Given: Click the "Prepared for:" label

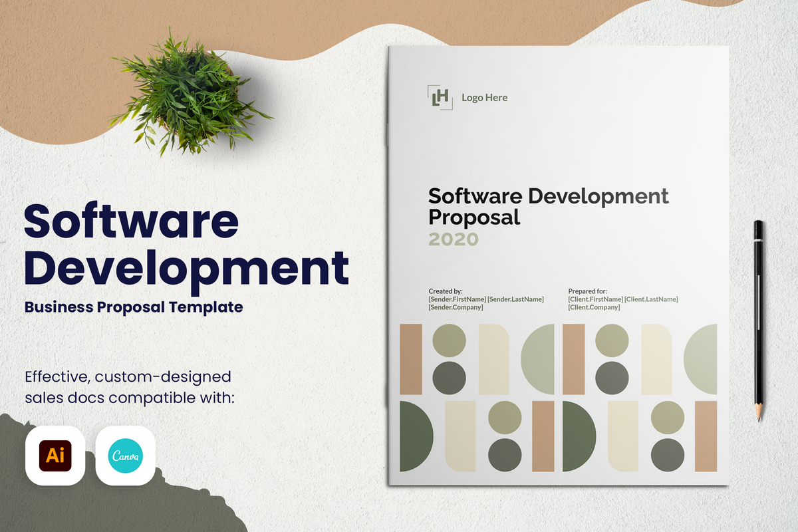Looking at the screenshot, I should 588,291.
